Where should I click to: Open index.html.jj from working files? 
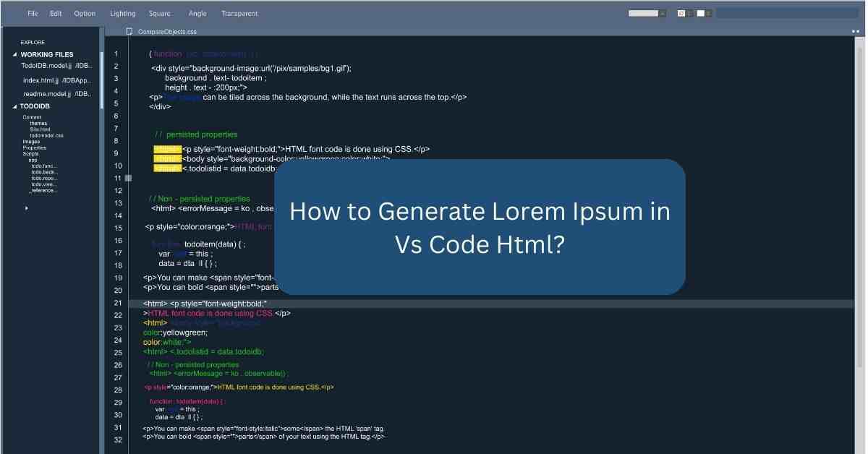click(56, 80)
